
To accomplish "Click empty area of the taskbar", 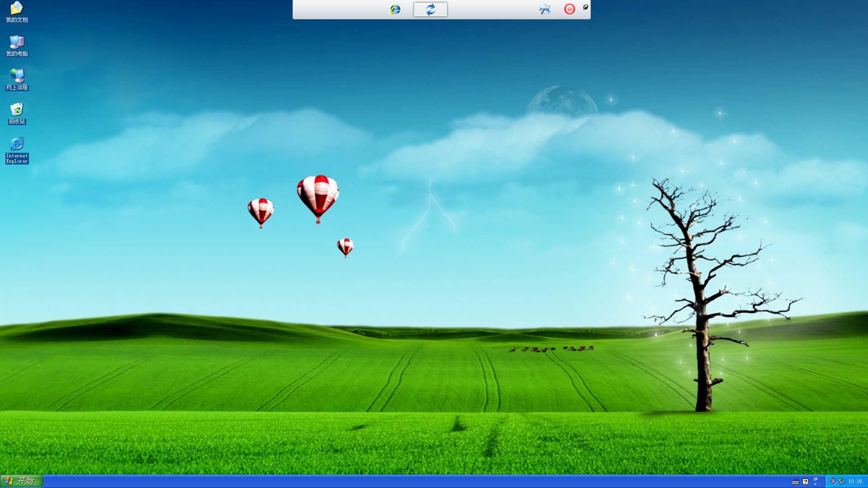I will (x=407, y=482).
